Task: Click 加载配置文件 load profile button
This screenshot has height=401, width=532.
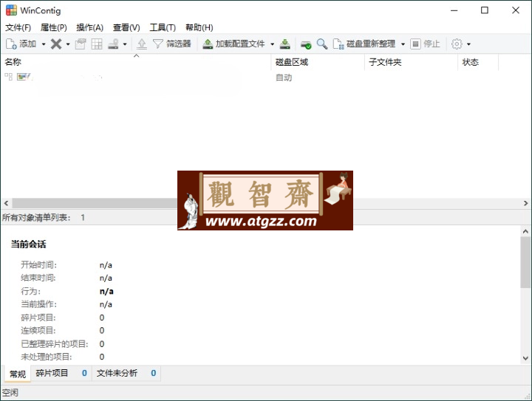Action: (233, 44)
